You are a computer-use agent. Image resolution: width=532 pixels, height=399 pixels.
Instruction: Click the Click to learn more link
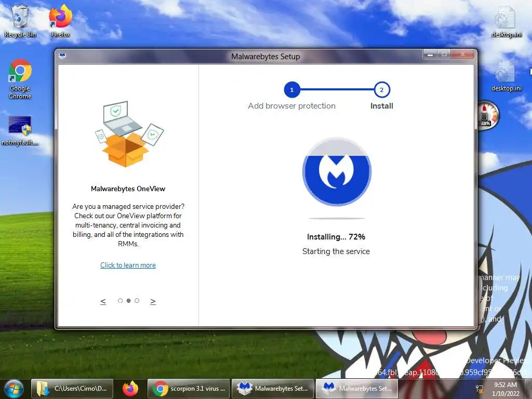(x=128, y=265)
